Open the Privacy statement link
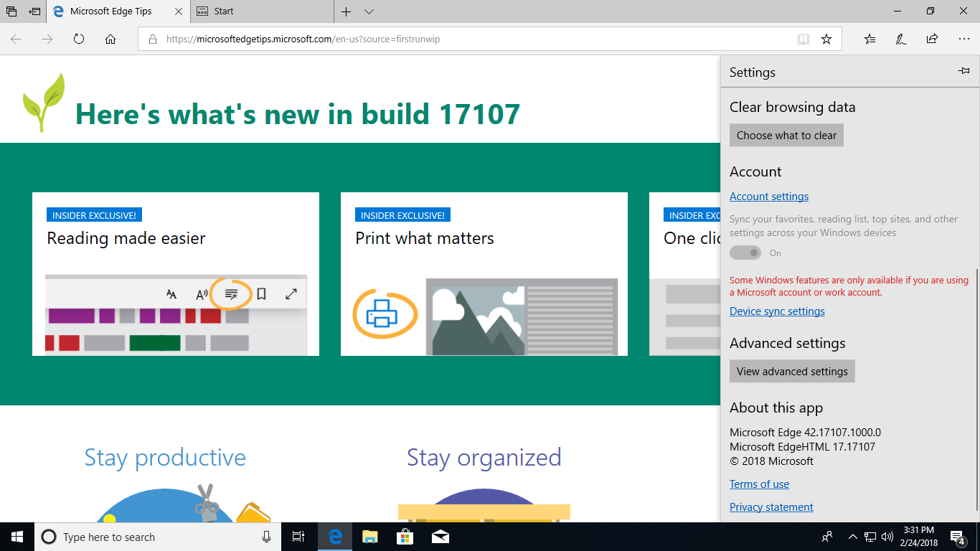The width and height of the screenshot is (980, 551). tap(771, 507)
